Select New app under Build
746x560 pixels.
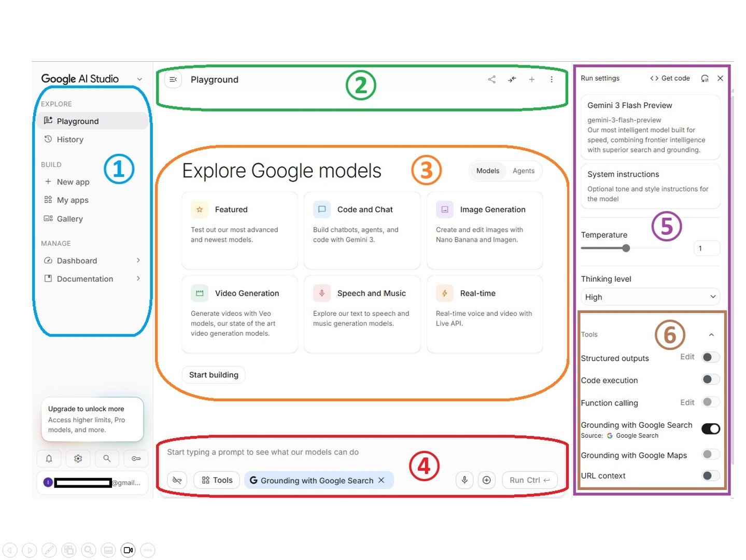(92, 181)
